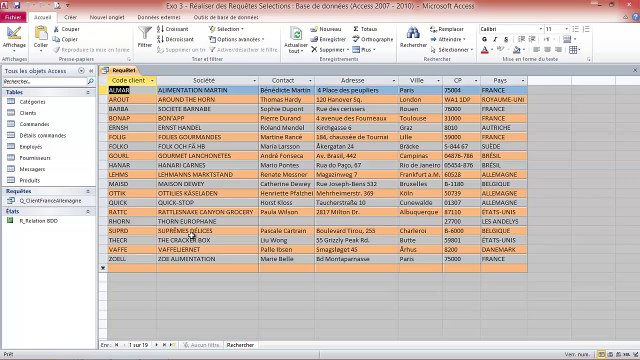Collapse the Requêtes group

pyautogui.click(x=88, y=191)
